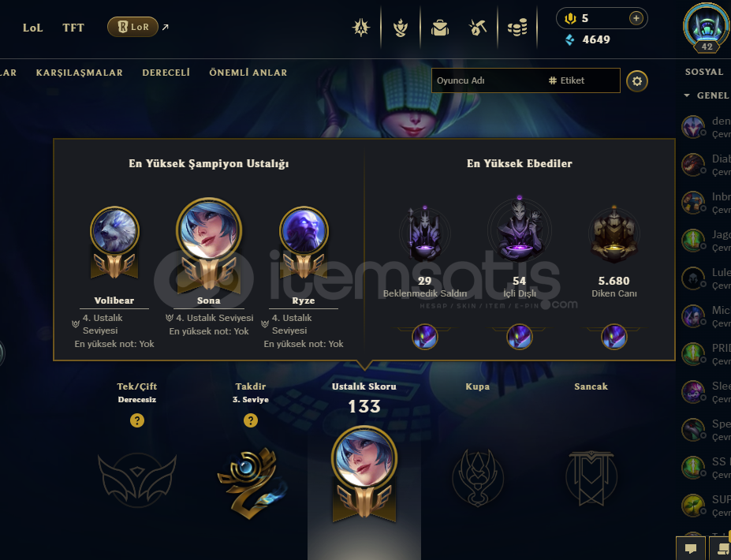Open profile settings gear icon
Screen dimensions: 731x560
pyautogui.click(x=637, y=81)
